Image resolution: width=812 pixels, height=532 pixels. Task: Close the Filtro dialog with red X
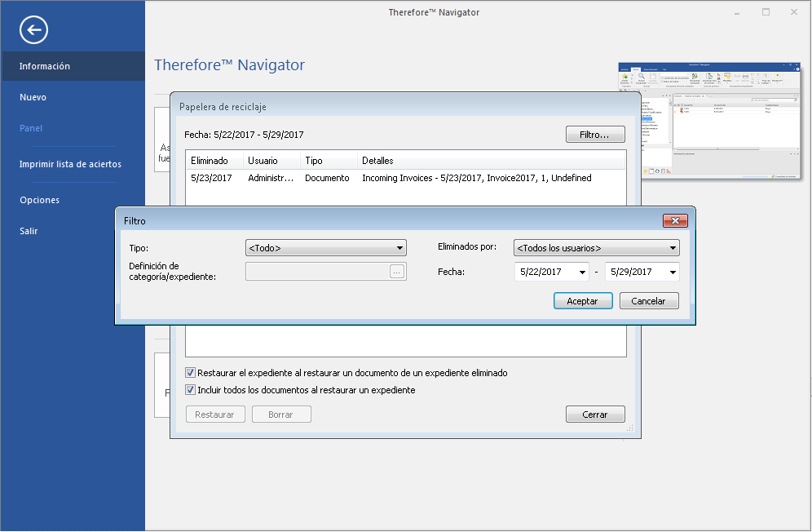point(675,220)
